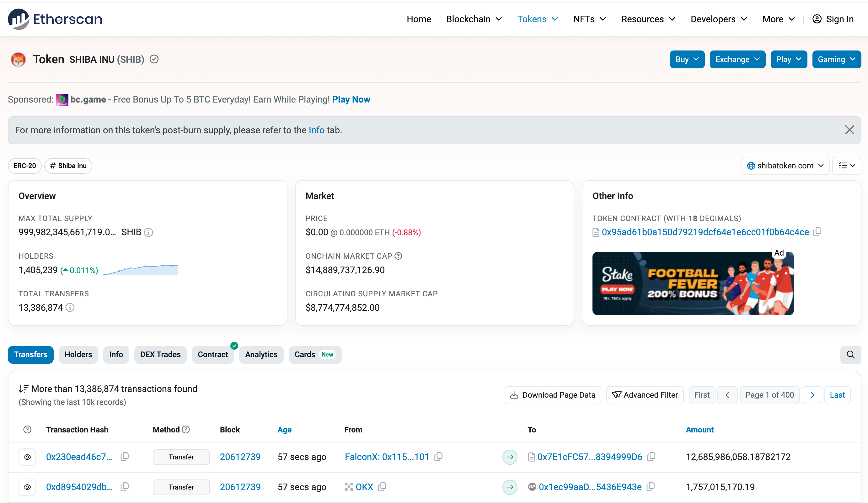
Task: Open the Advanced Filter
Action: coord(645,395)
